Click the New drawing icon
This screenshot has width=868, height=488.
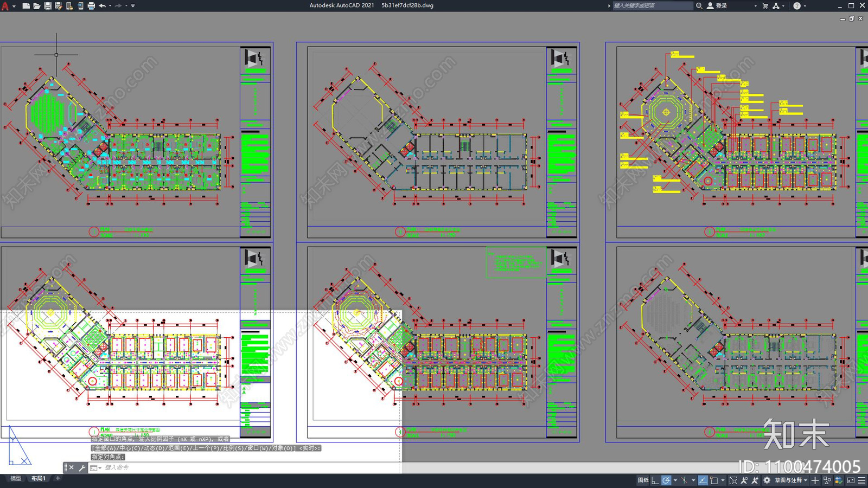pos(26,6)
